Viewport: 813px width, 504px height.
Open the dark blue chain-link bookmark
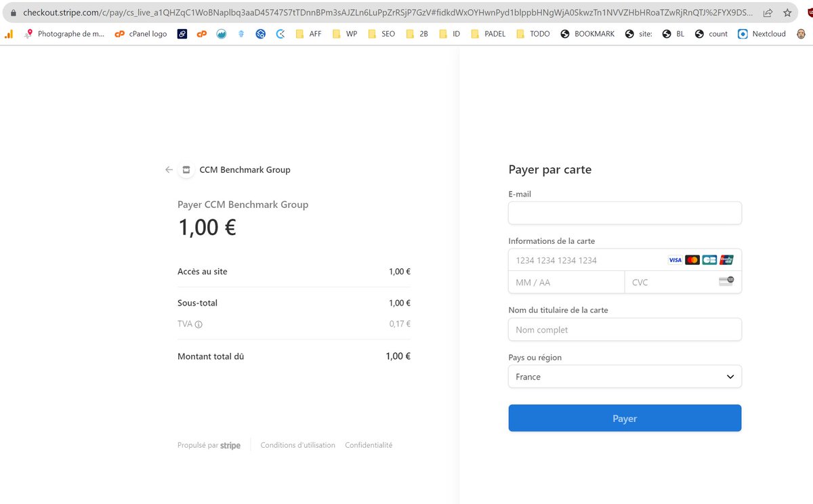click(182, 34)
